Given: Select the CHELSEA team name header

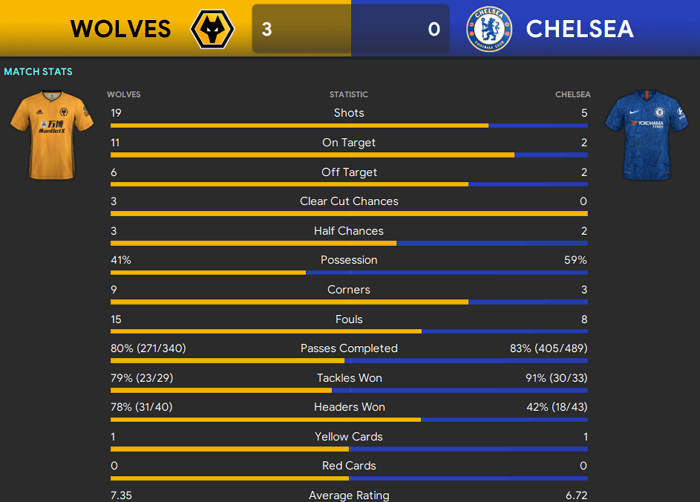Looking at the screenshot, I should pos(579,29).
